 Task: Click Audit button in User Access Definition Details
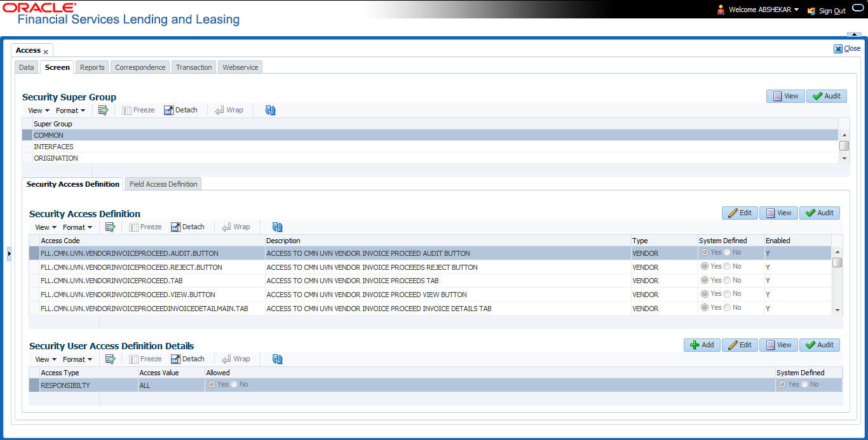point(820,345)
